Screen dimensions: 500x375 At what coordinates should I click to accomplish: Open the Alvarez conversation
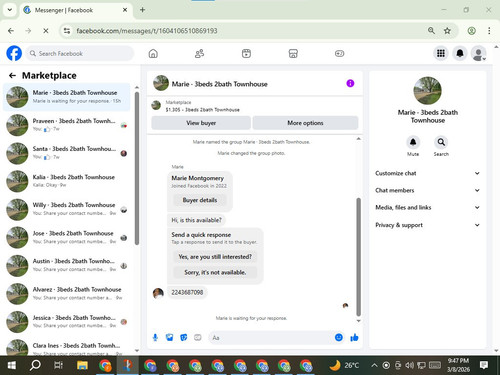pyautogui.click(x=67, y=294)
